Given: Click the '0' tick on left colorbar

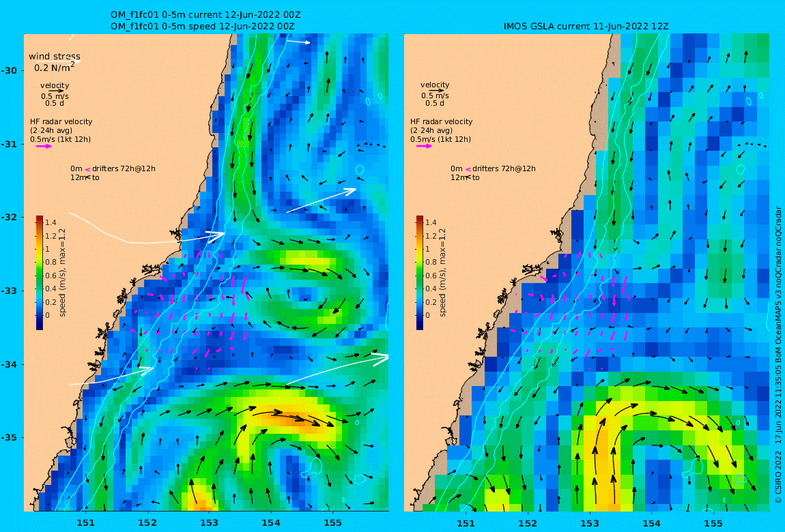Looking at the screenshot, I should (48, 315).
